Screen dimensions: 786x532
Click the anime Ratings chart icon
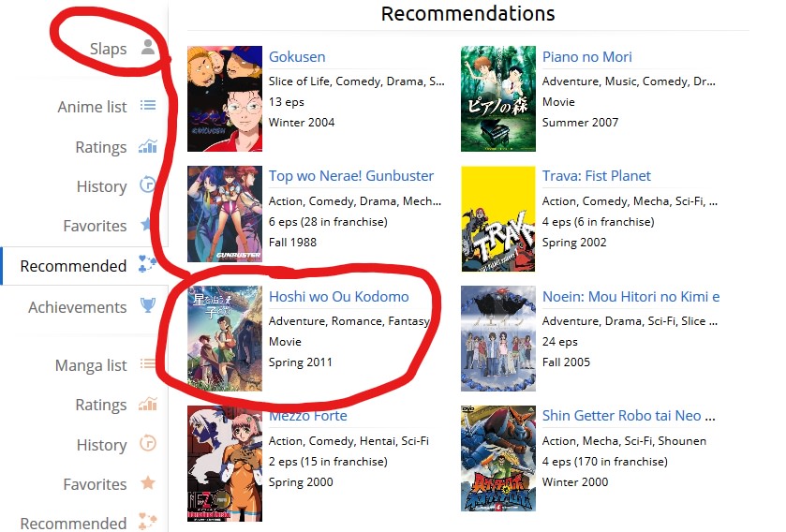[x=147, y=146]
